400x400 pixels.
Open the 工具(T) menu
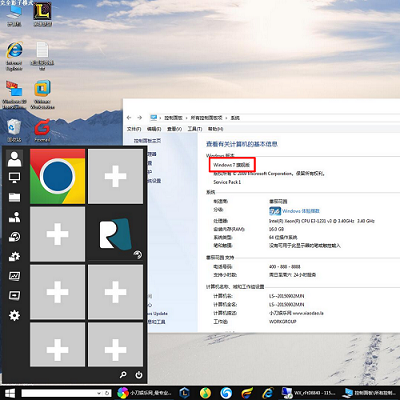click(x=195, y=129)
